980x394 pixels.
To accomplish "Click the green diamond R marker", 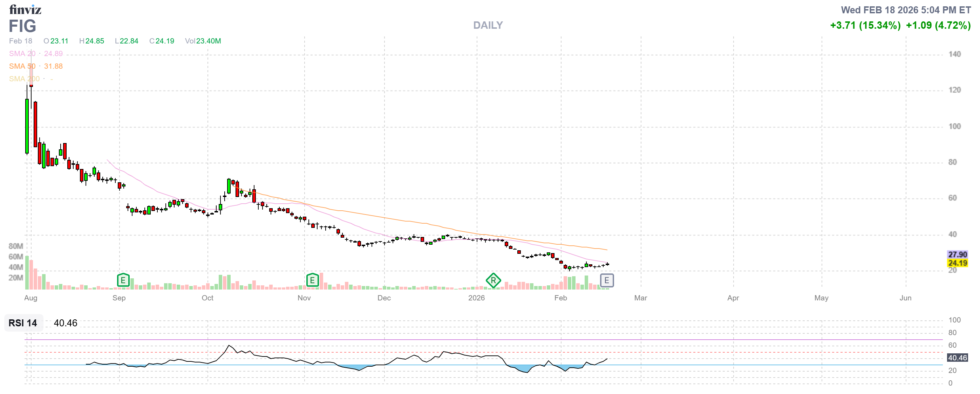I will [x=493, y=281].
